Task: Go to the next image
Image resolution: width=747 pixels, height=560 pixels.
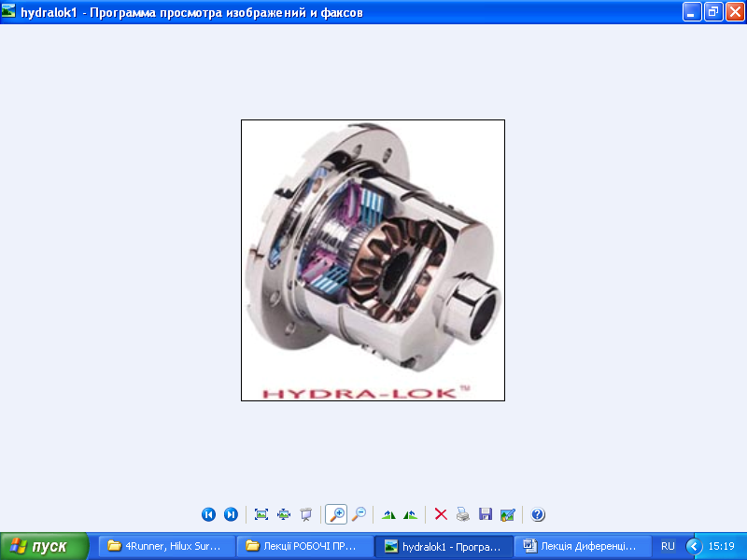Action: 231,514
